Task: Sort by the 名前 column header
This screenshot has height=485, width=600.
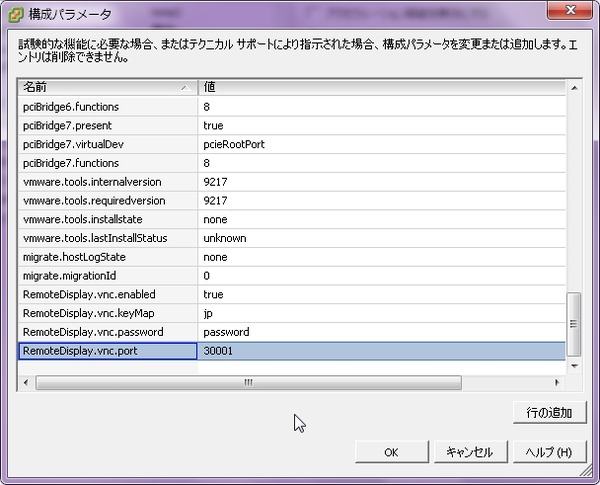Action: click(108, 87)
